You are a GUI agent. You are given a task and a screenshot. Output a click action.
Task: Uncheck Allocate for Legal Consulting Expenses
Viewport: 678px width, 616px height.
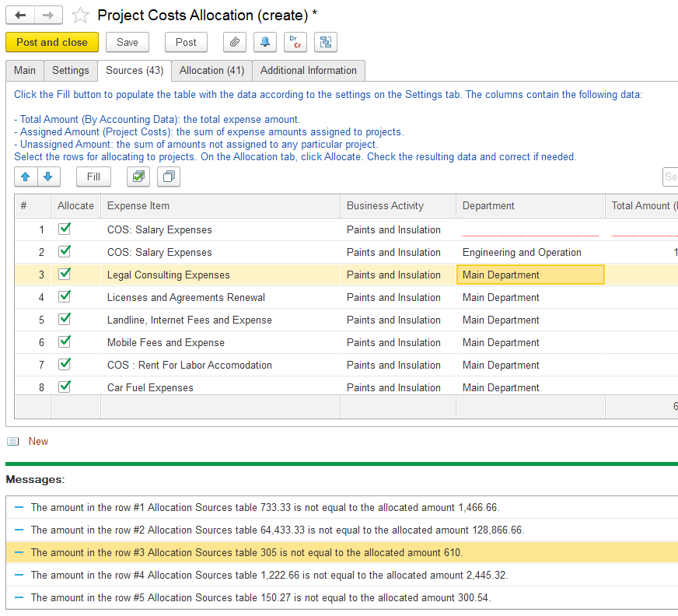click(65, 274)
